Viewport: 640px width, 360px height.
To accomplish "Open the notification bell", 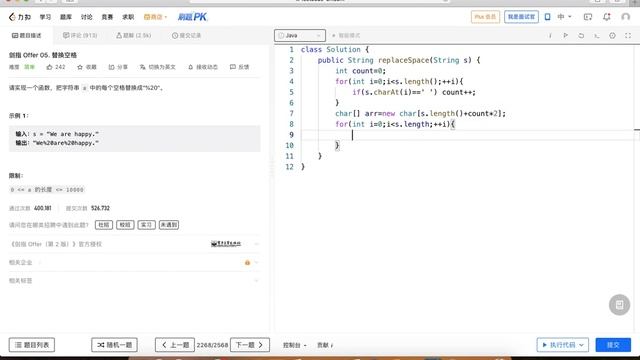I will click(x=607, y=17).
